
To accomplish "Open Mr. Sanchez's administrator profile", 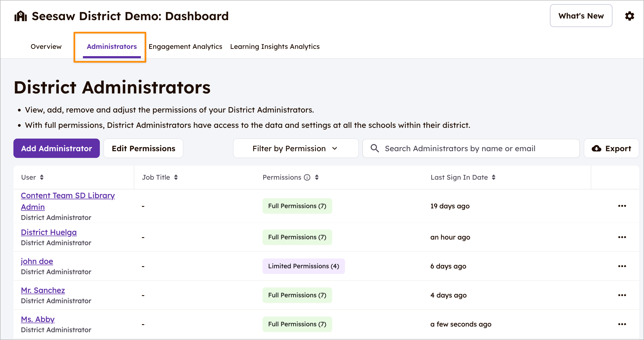I will tap(43, 290).
